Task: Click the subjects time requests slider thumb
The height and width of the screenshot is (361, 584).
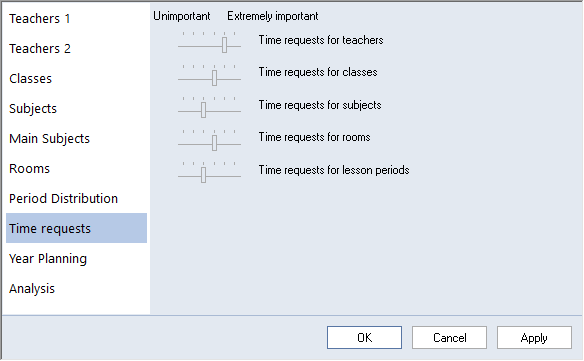Action: [x=203, y=110]
